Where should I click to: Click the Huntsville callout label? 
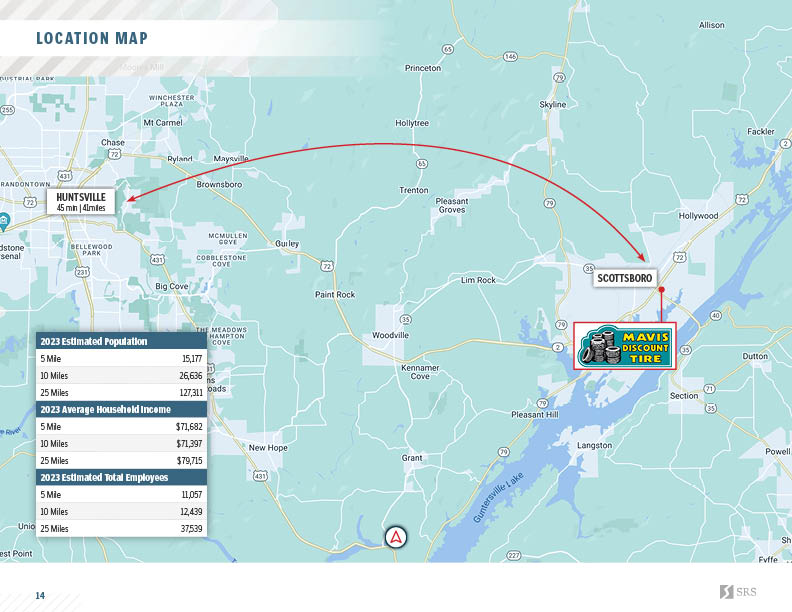(81, 201)
